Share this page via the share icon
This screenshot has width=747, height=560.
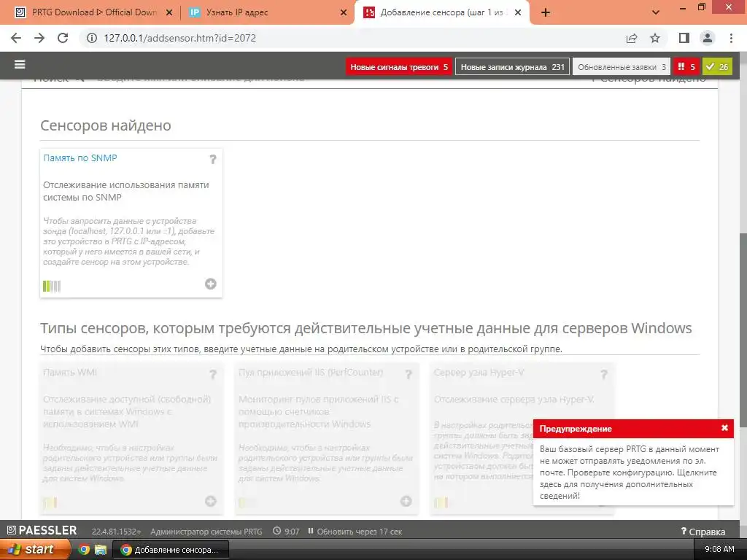pyautogui.click(x=632, y=38)
